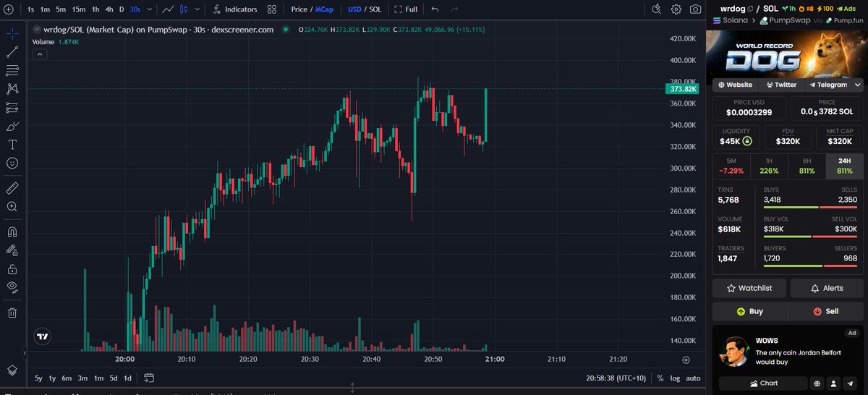The width and height of the screenshot is (868, 395).
Task: Open the token Website link
Action: pyautogui.click(x=735, y=85)
